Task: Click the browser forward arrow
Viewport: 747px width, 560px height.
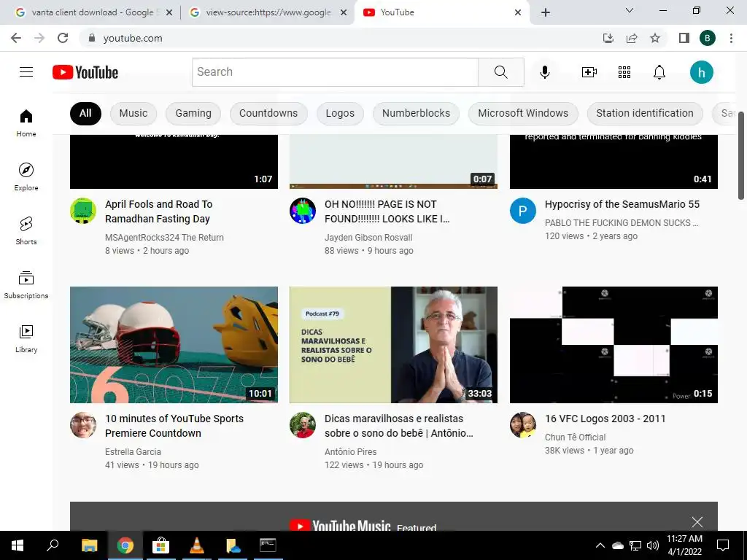Action: pos(39,38)
